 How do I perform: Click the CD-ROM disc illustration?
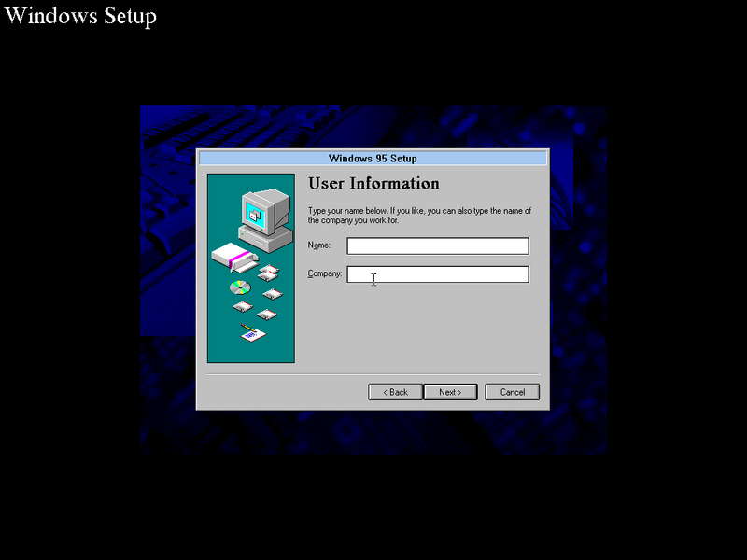point(240,287)
